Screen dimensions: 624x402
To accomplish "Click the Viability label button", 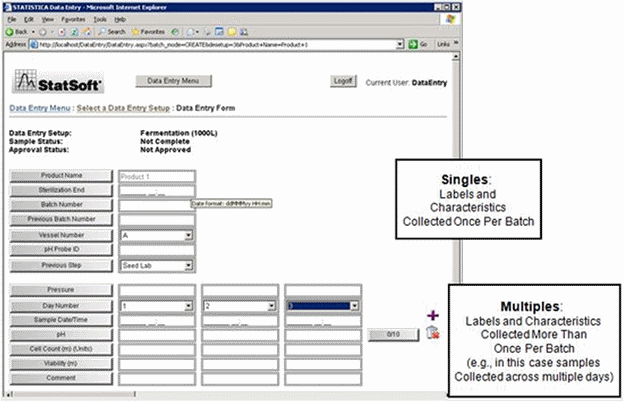I will [61, 363].
